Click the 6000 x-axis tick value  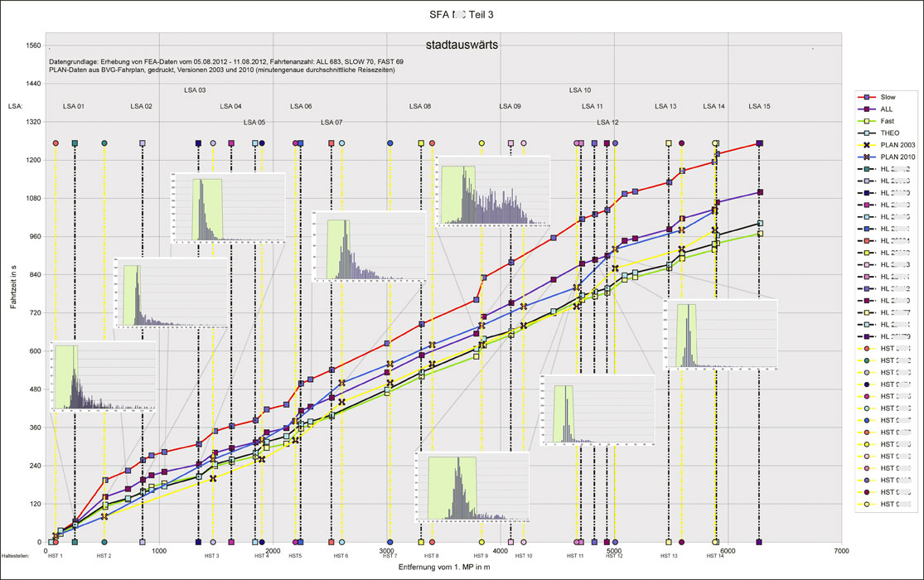tap(728, 551)
